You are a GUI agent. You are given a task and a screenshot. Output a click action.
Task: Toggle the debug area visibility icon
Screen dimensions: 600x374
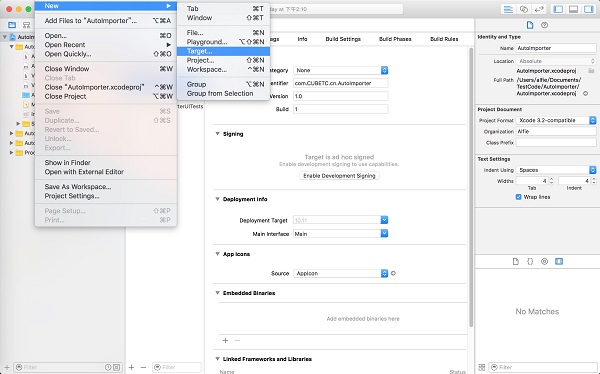pyautogui.click(x=573, y=10)
